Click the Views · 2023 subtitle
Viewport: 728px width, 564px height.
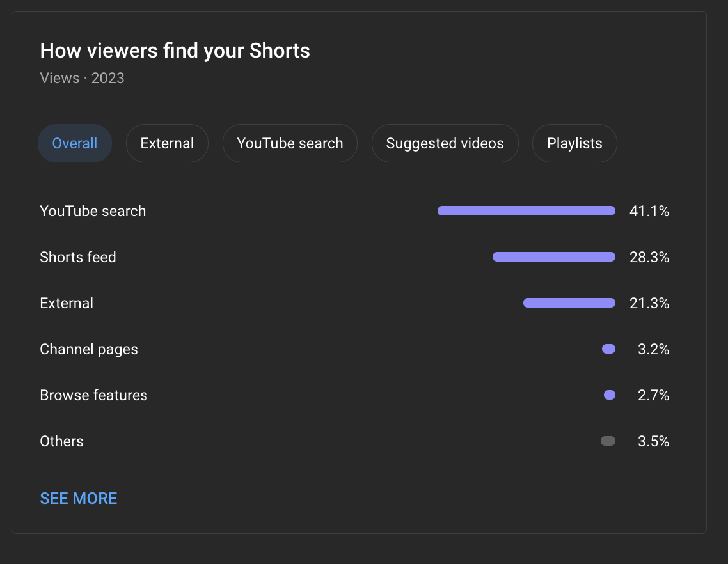(x=82, y=78)
